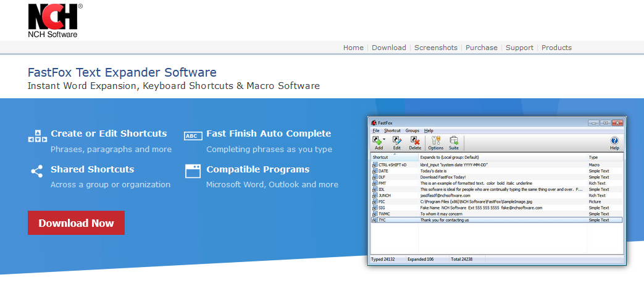The height and width of the screenshot is (301, 644).
Task: Sort by the Shortcut column header
Action: 395,157
